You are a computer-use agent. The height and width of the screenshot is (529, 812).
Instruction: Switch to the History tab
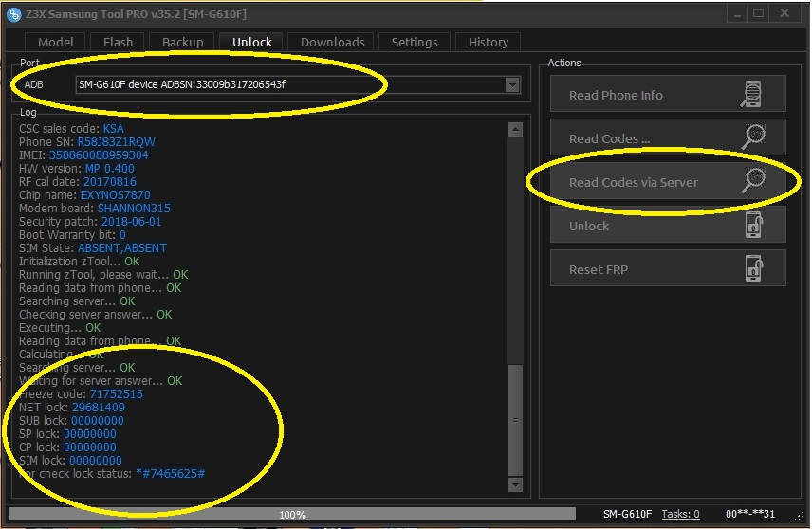pos(488,42)
